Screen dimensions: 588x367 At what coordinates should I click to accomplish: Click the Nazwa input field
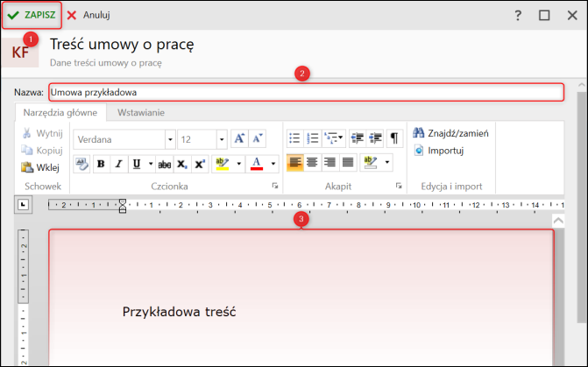click(306, 92)
